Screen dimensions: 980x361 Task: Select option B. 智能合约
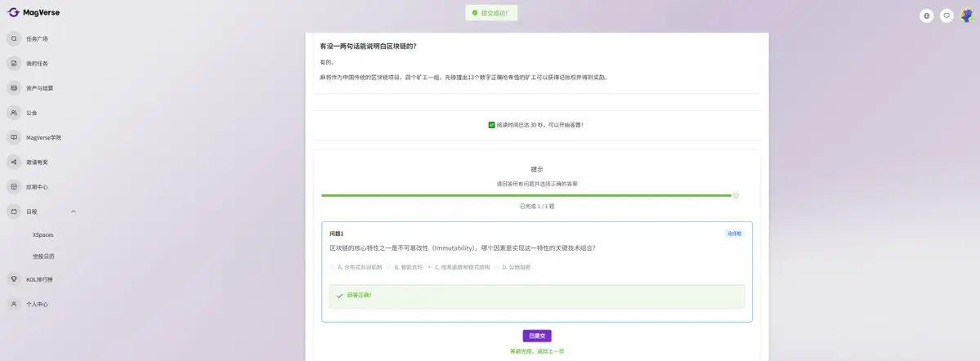tap(405, 267)
